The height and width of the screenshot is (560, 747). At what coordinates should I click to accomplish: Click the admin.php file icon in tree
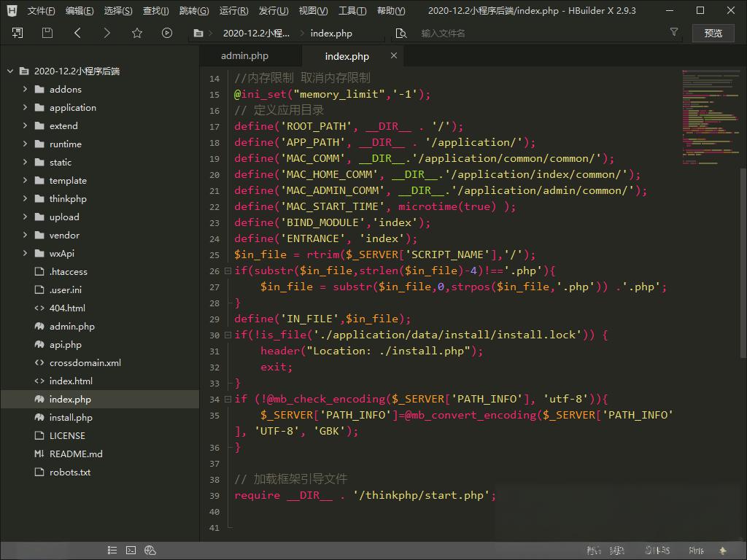pos(39,326)
